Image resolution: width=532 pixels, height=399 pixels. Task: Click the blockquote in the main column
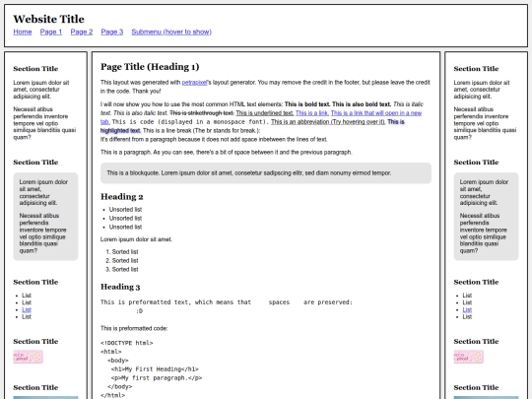[266, 173]
